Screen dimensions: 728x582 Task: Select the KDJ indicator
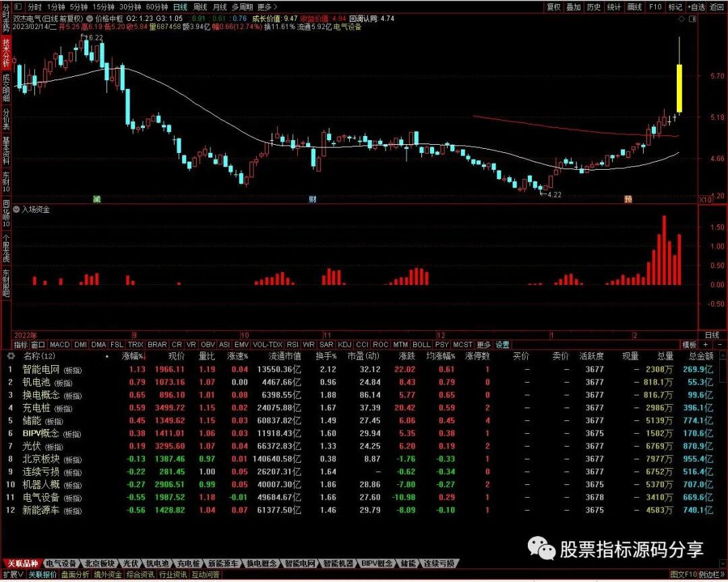point(344,345)
